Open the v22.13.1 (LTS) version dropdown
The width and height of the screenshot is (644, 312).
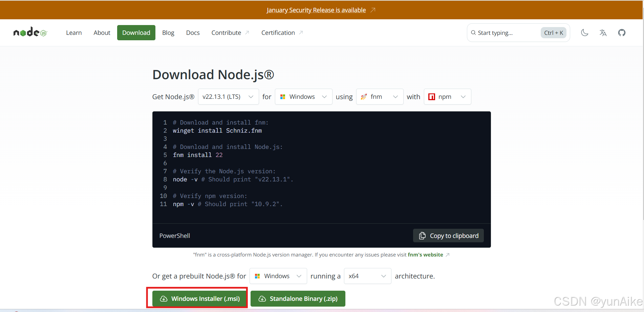(228, 97)
